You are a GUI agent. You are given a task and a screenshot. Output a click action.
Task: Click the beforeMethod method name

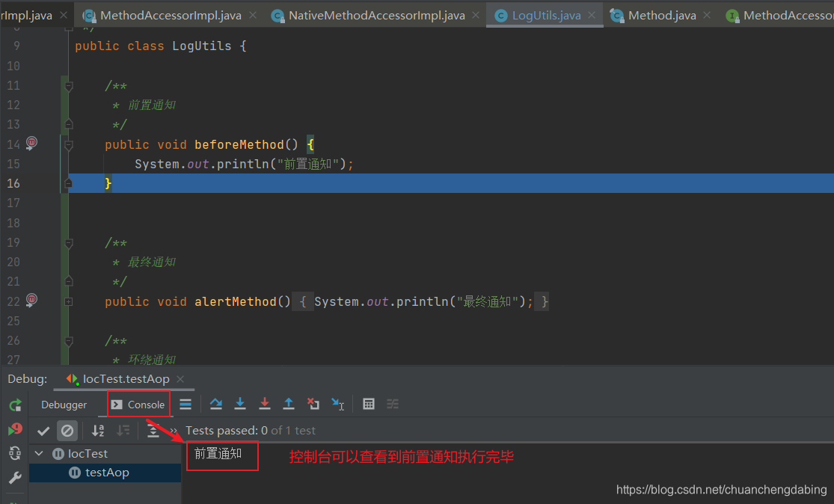[239, 144]
